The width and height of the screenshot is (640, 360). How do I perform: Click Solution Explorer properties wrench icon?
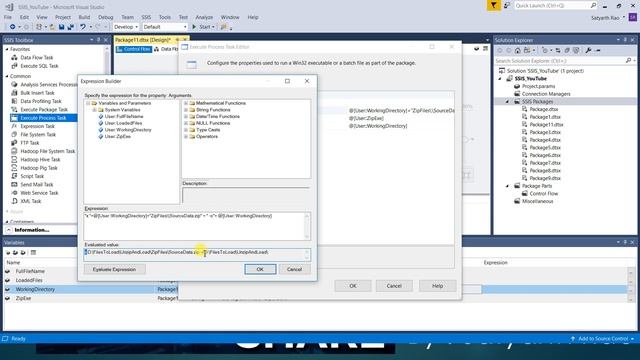pos(588,50)
